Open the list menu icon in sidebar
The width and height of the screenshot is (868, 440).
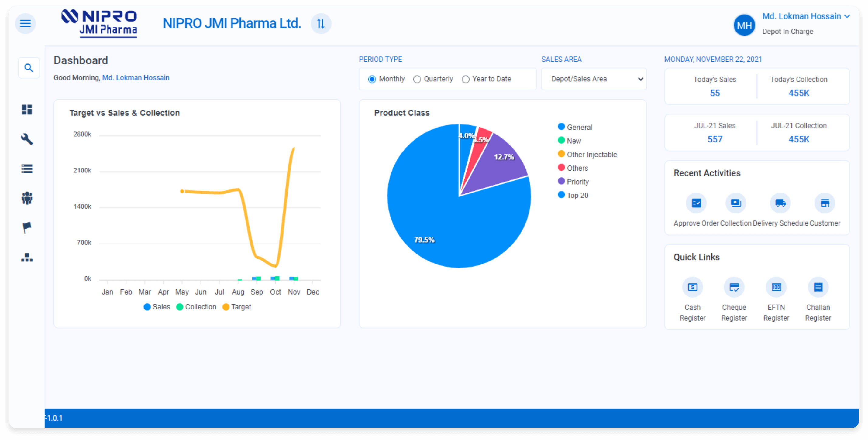(27, 169)
